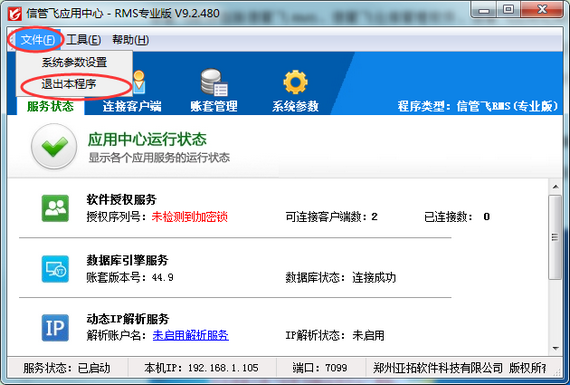Switch to the 账套管理 tab
This screenshot has width=570, height=385.
point(214,106)
